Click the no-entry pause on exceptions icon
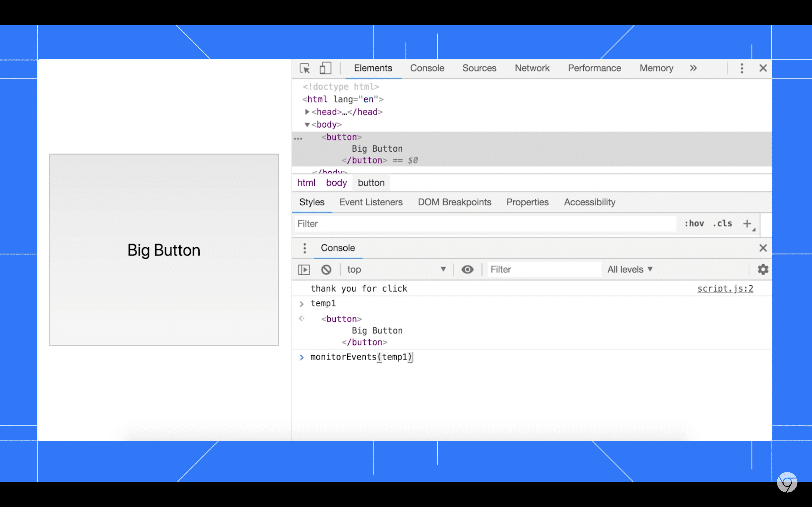 coord(326,269)
